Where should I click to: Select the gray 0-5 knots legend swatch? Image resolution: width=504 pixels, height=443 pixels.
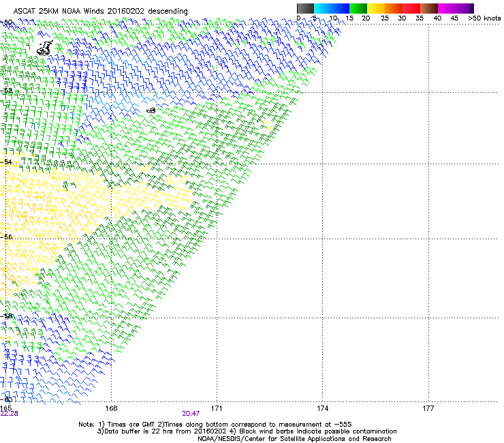pos(306,8)
